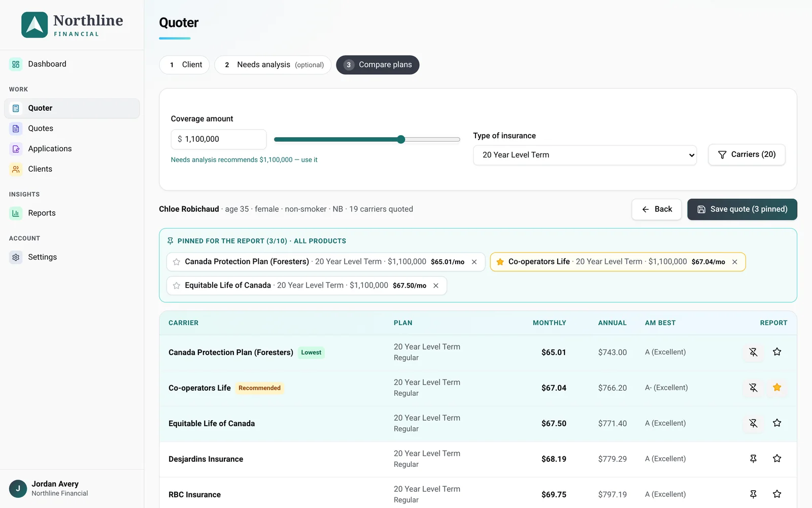Remove pinned Co-operators Life chip

click(x=734, y=262)
